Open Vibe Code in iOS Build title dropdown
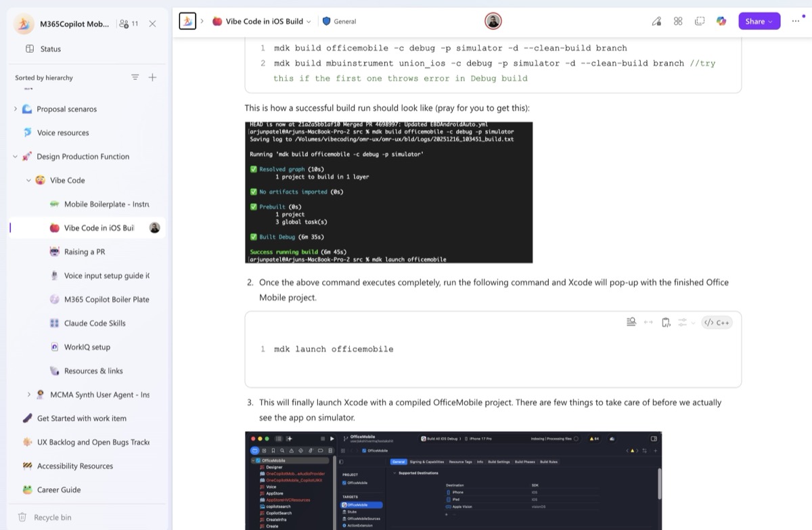The width and height of the screenshot is (812, 530). 262,22
